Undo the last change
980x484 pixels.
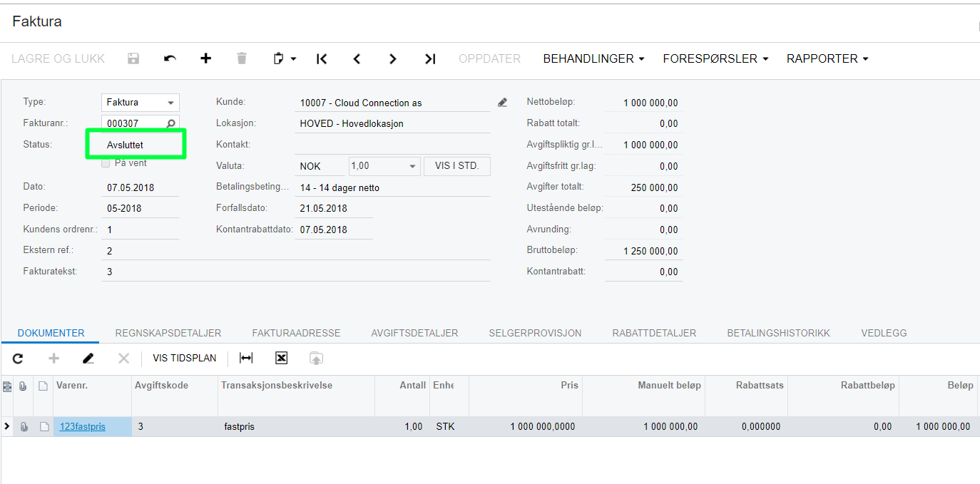[169, 58]
